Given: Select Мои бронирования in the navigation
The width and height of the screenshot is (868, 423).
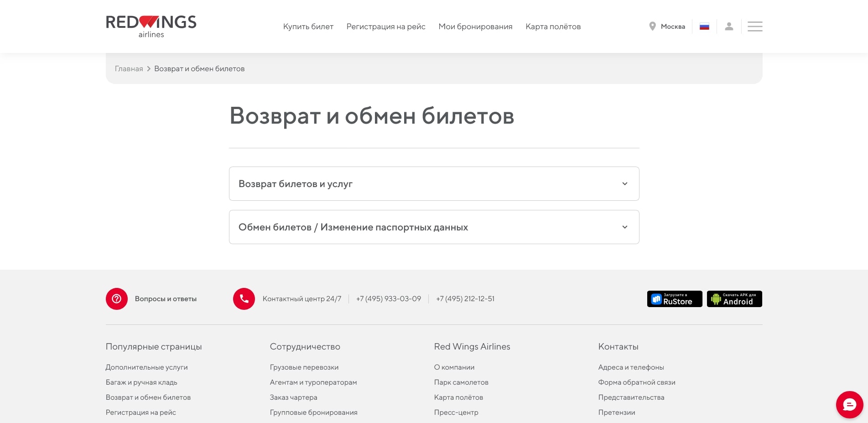Looking at the screenshot, I should click(475, 26).
